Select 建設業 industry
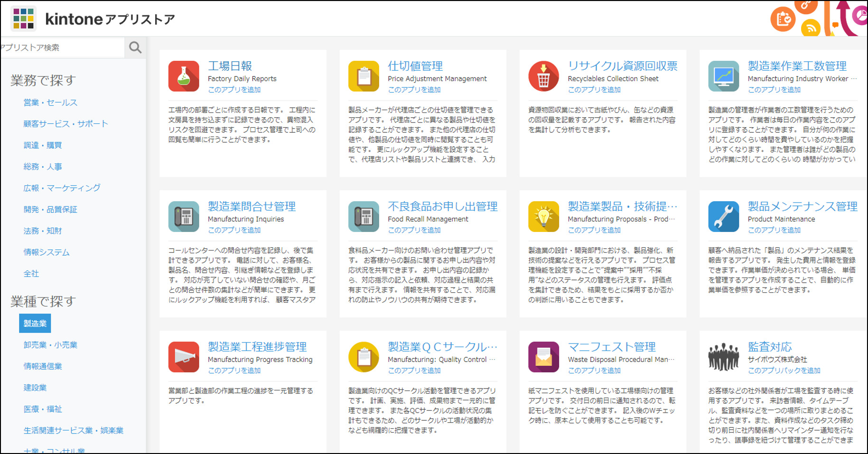This screenshot has width=868, height=454. [x=35, y=388]
